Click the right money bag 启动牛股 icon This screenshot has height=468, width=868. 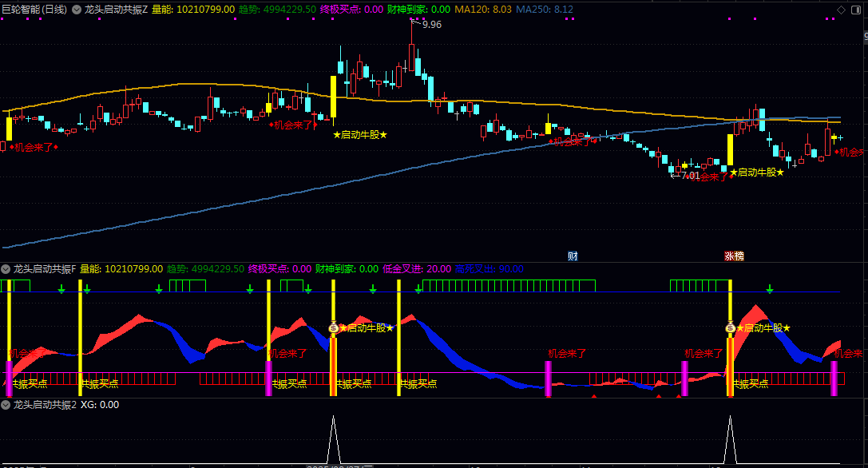coord(730,327)
